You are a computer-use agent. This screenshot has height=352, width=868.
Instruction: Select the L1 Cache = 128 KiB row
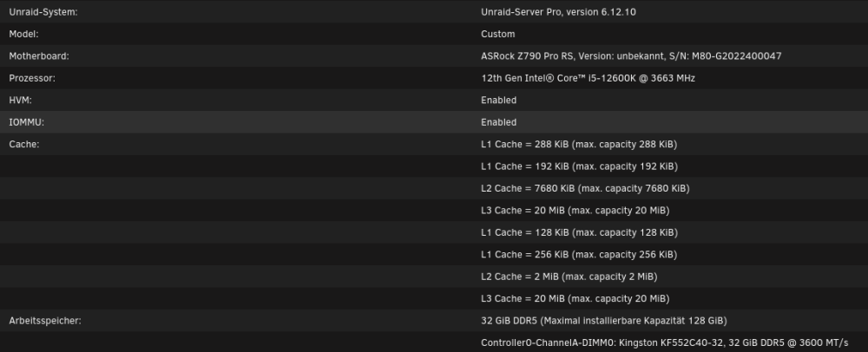pos(579,232)
